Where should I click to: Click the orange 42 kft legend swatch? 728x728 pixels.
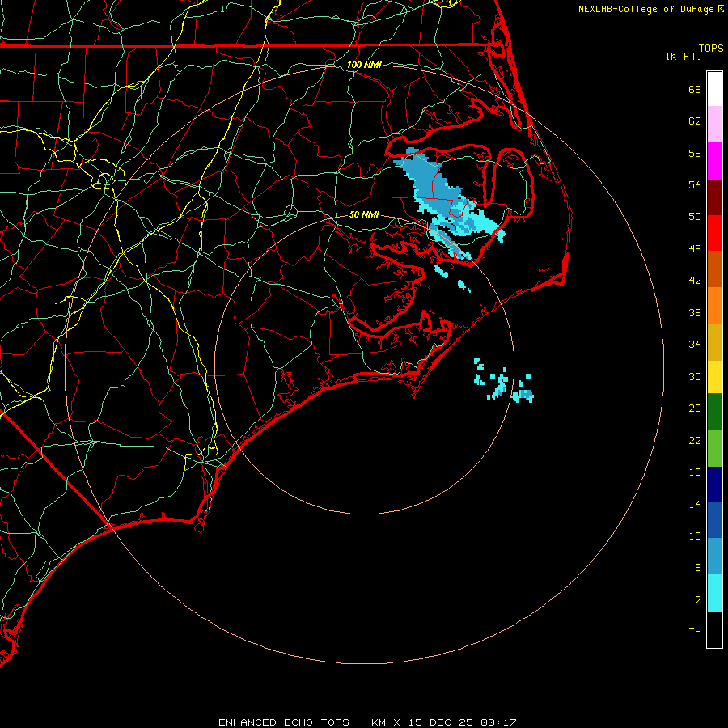point(714,306)
